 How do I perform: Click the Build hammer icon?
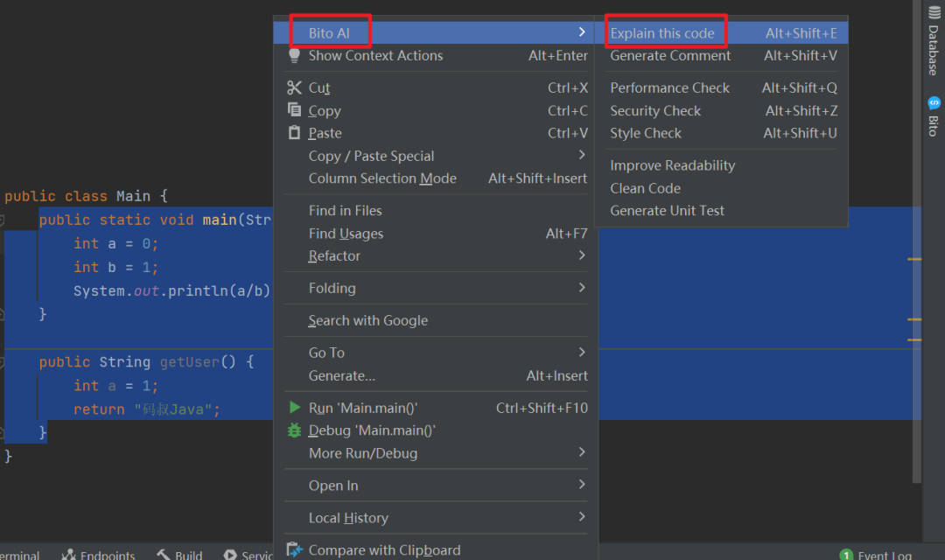click(x=164, y=555)
